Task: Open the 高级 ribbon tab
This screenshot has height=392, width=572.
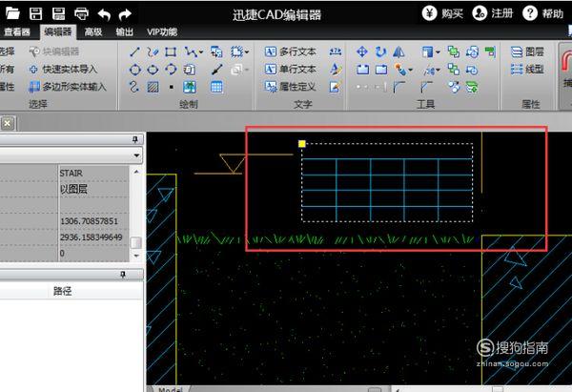Action: click(x=93, y=32)
